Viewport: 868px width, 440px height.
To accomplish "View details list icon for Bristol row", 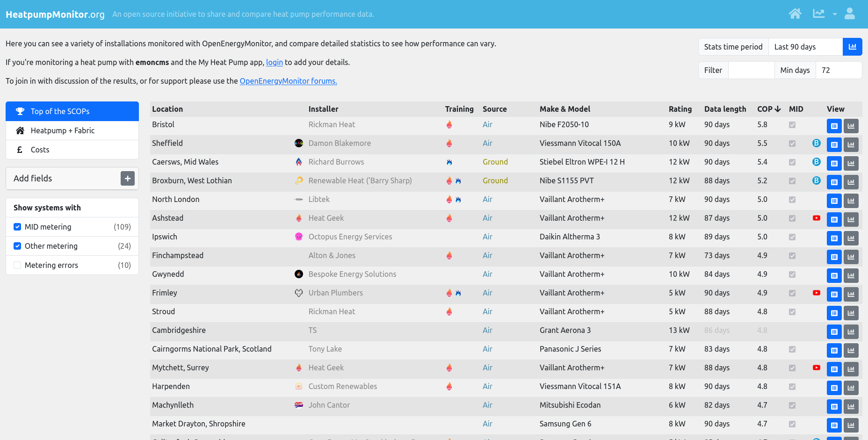I will click(834, 126).
